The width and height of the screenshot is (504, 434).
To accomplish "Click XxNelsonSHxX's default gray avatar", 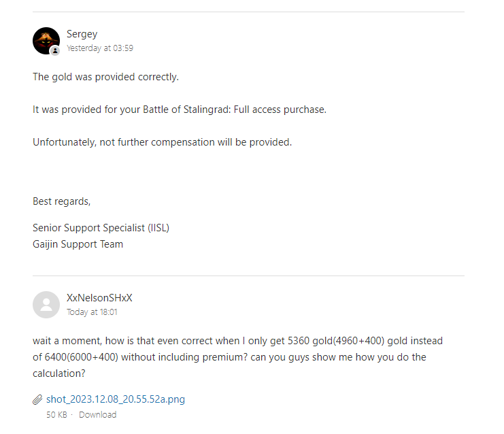I will [x=46, y=305].
